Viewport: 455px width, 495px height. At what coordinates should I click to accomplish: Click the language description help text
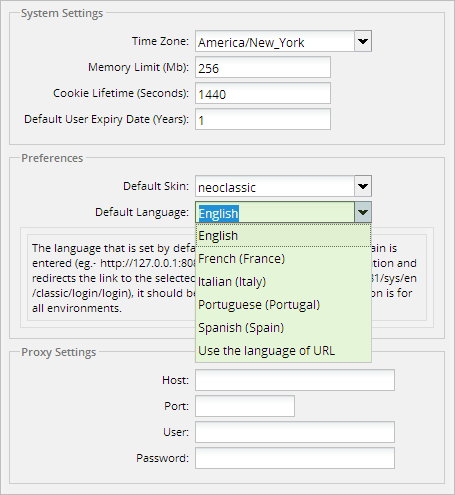tap(113, 278)
